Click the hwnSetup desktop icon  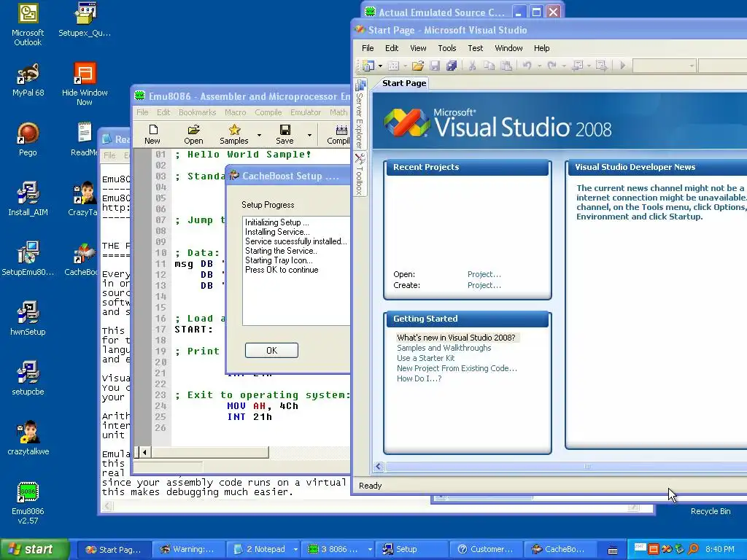pyautogui.click(x=28, y=319)
